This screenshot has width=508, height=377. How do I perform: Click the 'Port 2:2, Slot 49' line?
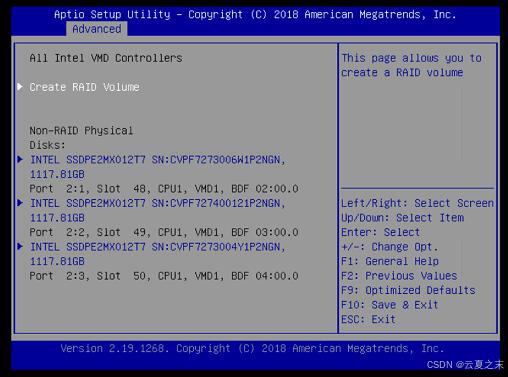point(164,232)
